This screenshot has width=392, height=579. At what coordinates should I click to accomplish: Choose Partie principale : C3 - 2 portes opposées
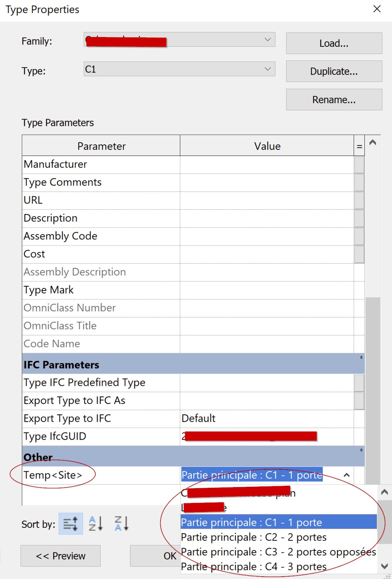coord(278,552)
